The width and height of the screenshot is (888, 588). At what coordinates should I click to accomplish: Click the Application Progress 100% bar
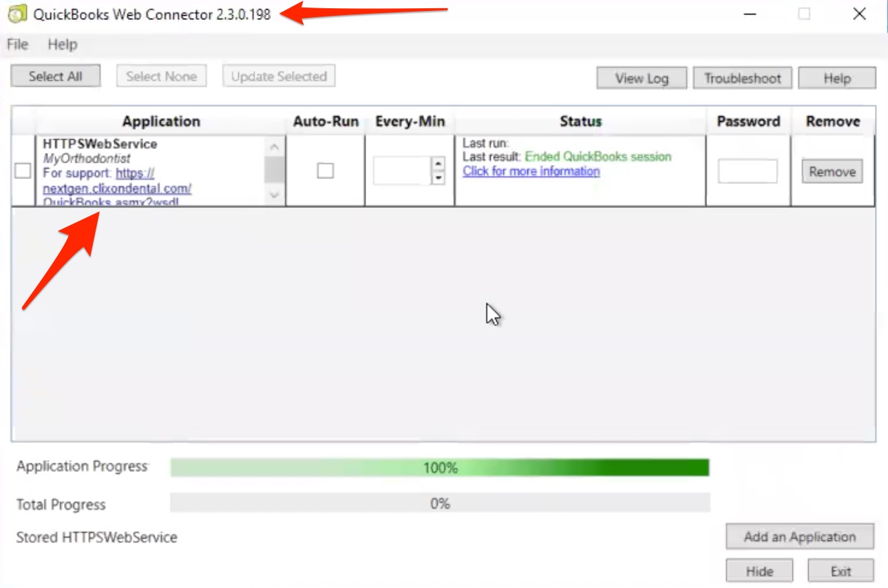tap(440, 468)
